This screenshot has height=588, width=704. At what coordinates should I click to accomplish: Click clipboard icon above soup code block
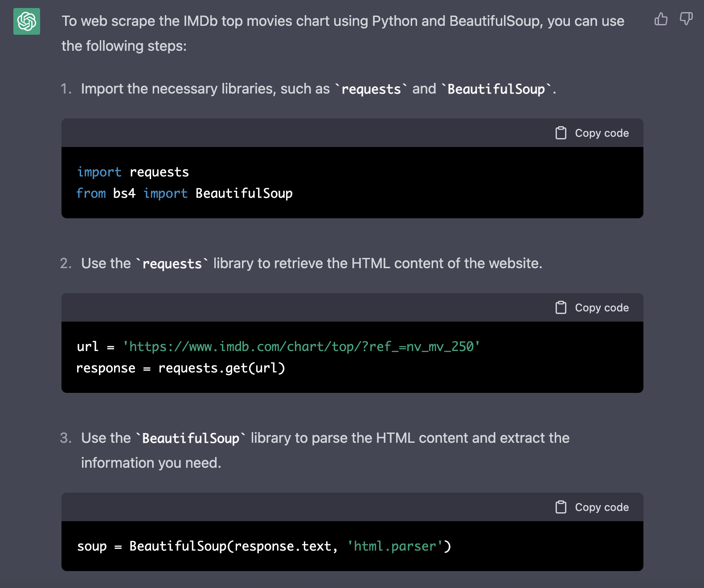tap(561, 507)
